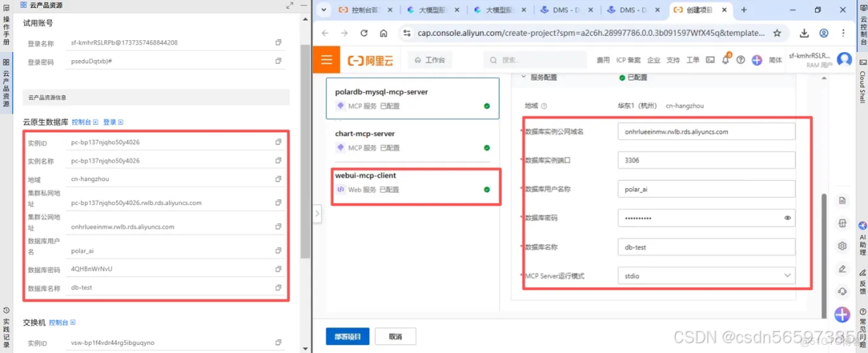Image resolution: width=868 pixels, height=353 pixels.
Task: Open the 费用 menu in header
Action: 603,60
